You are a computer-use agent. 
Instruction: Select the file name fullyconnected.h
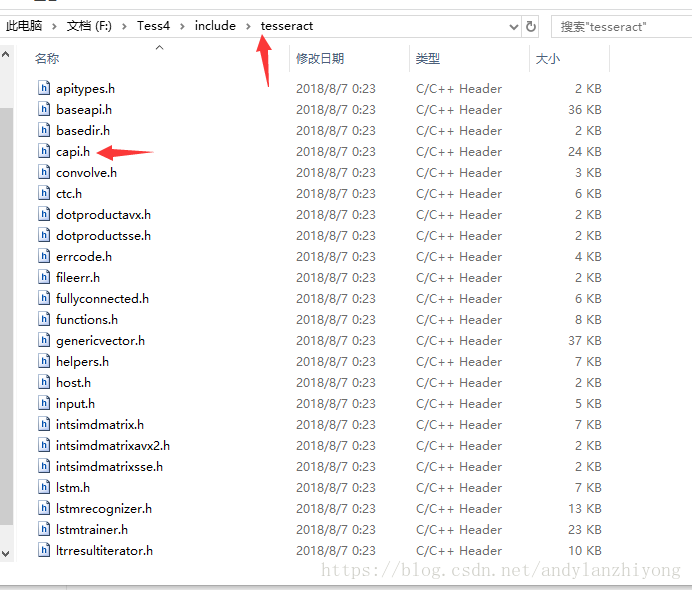(x=102, y=299)
